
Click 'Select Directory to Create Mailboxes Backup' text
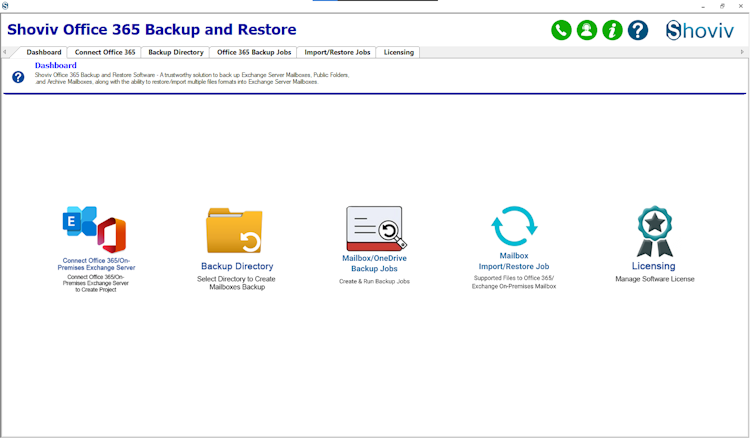[236, 283]
